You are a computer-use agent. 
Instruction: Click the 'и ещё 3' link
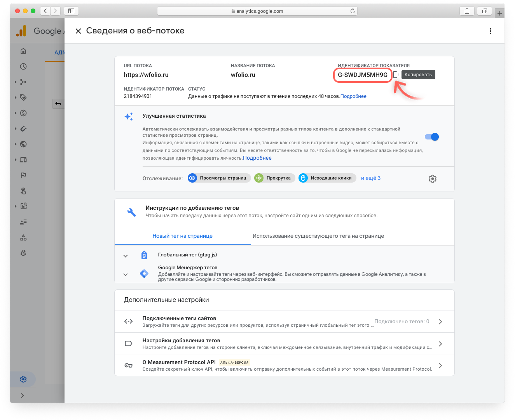tap(371, 178)
